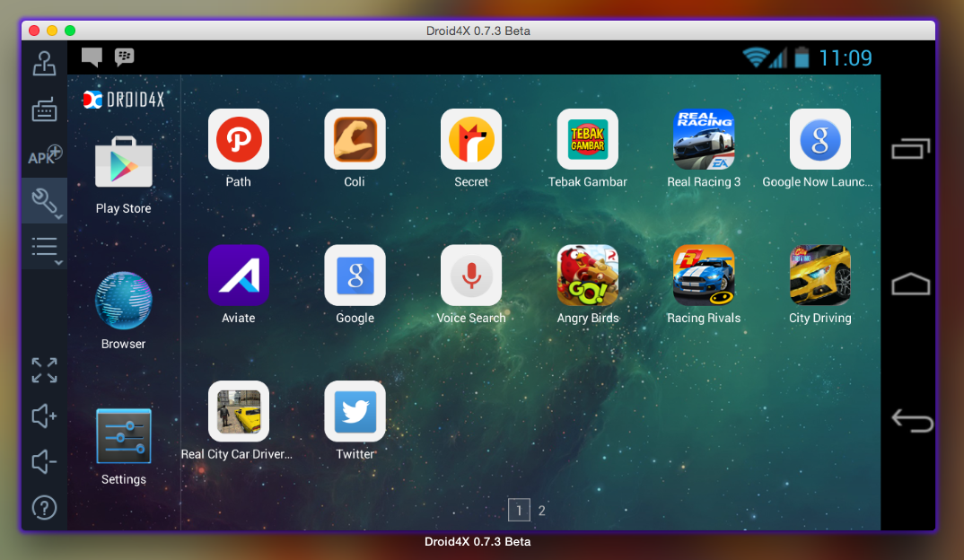Viewport: 964px width, 560px height.
Task: Select home screen page 1 indicator
Action: [519, 511]
